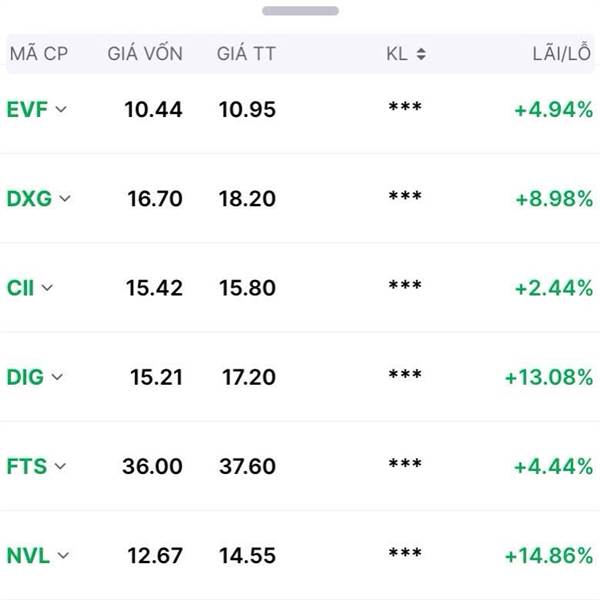Expand the CII stock row chevron
Image resolution: width=600 pixels, height=600 pixels.
(47, 288)
